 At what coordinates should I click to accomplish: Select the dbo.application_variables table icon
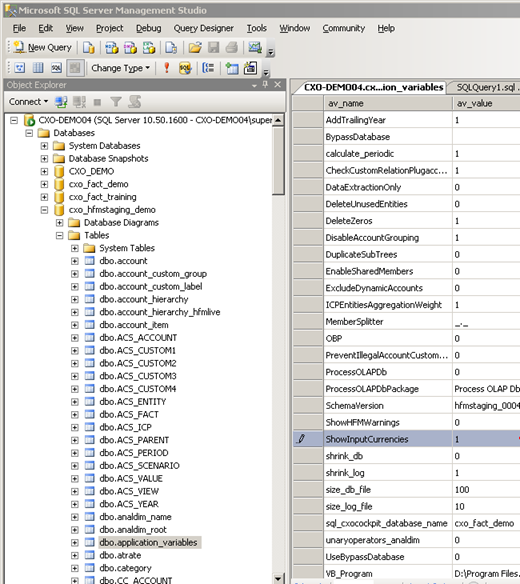tap(89, 542)
